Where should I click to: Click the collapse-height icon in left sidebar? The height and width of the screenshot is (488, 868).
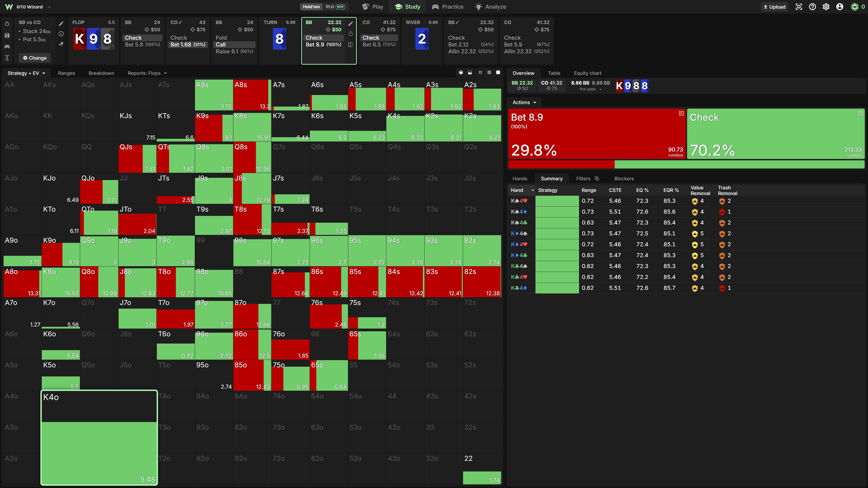[x=7, y=58]
